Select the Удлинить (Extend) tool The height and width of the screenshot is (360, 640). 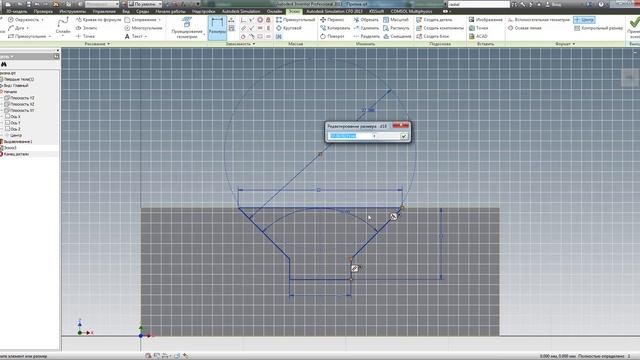(x=366, y=28)
